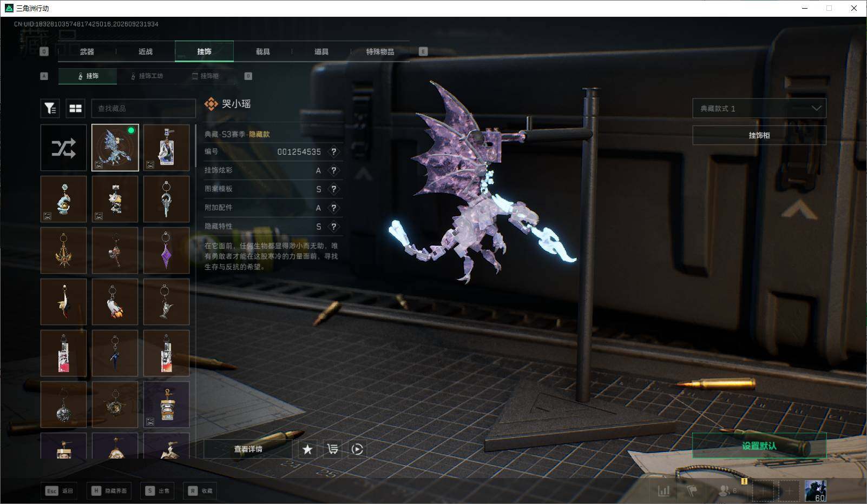Select the white feather bird charm
Screen dimensions: 867x504
(63, 302)
